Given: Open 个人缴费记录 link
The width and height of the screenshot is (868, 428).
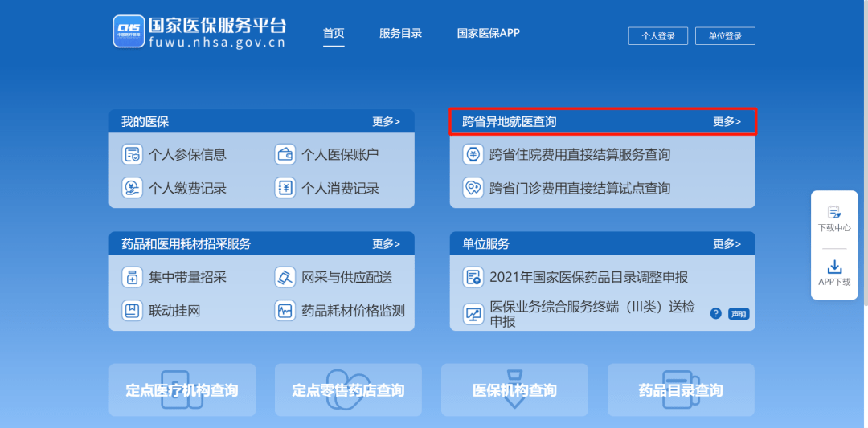Looking at the screenshot, I should point(187,189).
